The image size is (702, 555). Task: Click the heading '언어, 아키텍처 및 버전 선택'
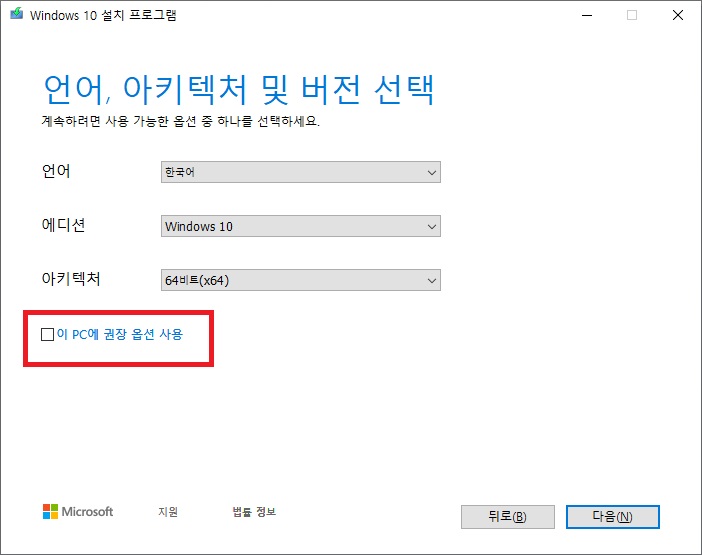point(239,90)
